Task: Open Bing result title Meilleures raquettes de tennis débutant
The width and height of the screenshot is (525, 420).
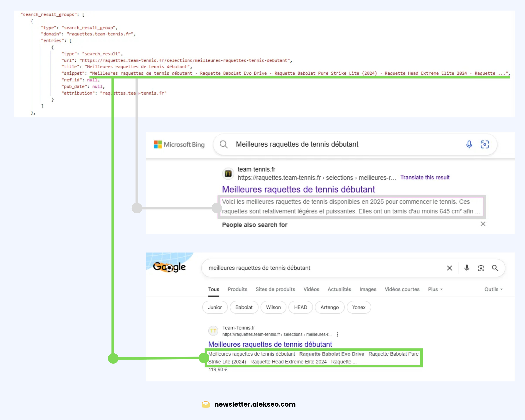Action: 298,189
